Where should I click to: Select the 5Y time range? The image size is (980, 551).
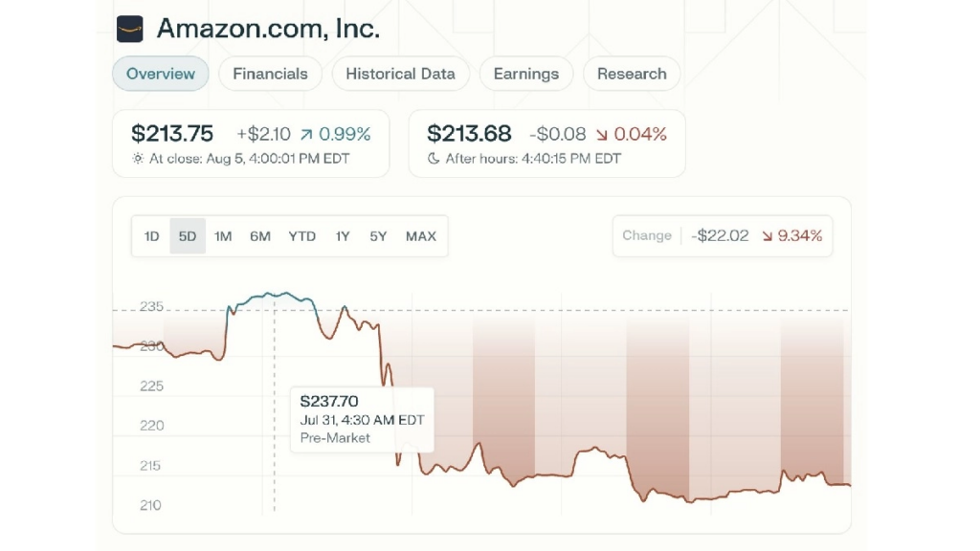coord(378,236)
